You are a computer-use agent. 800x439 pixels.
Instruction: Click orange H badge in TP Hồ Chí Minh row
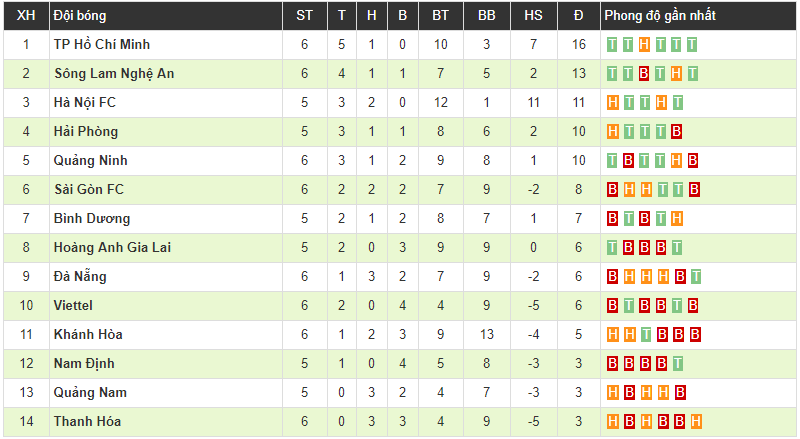[x=645, y=45]
